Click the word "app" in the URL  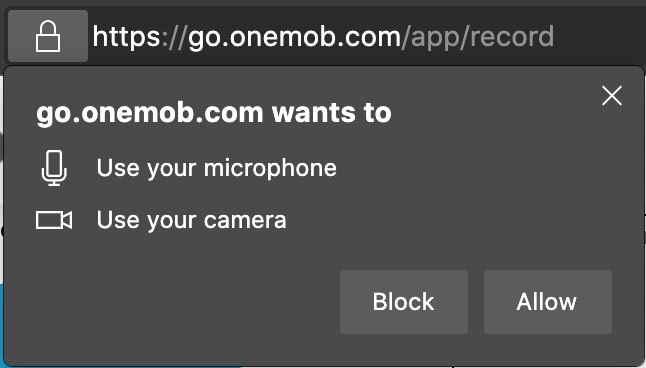point(436,38)
